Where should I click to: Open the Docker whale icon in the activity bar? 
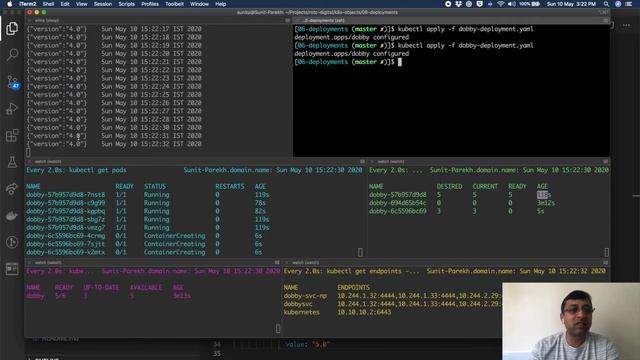pyautogui.click(x=12, y=216)
